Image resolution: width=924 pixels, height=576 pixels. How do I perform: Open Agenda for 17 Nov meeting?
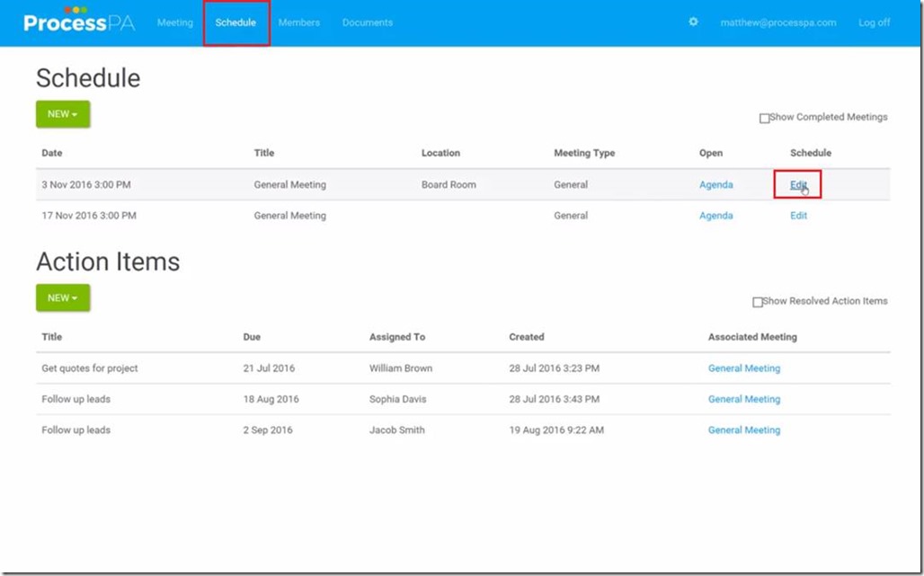click(715, 216)
